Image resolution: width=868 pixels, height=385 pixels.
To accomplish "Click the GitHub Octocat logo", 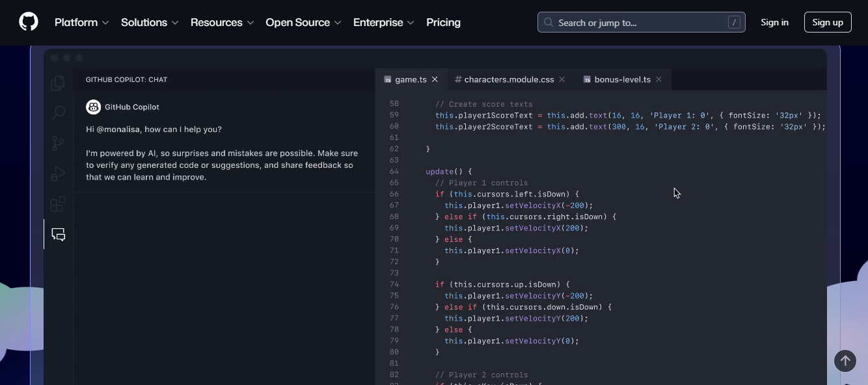I will (29, 22).
